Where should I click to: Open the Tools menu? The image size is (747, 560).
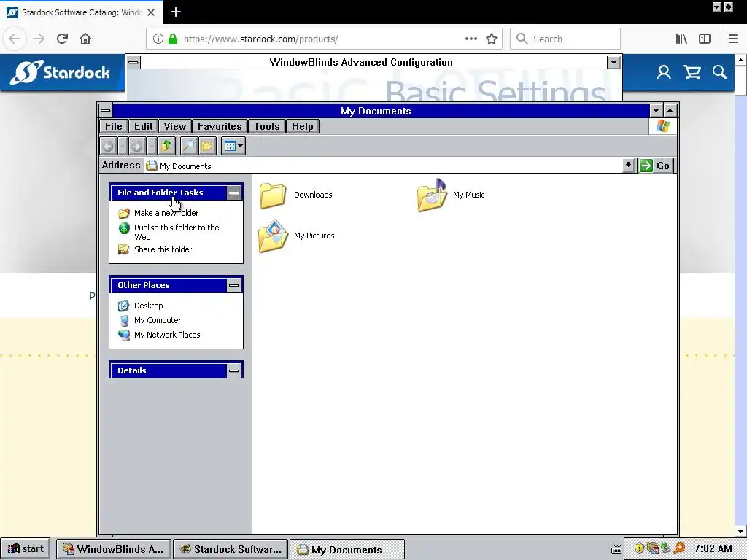pos(266,126)
